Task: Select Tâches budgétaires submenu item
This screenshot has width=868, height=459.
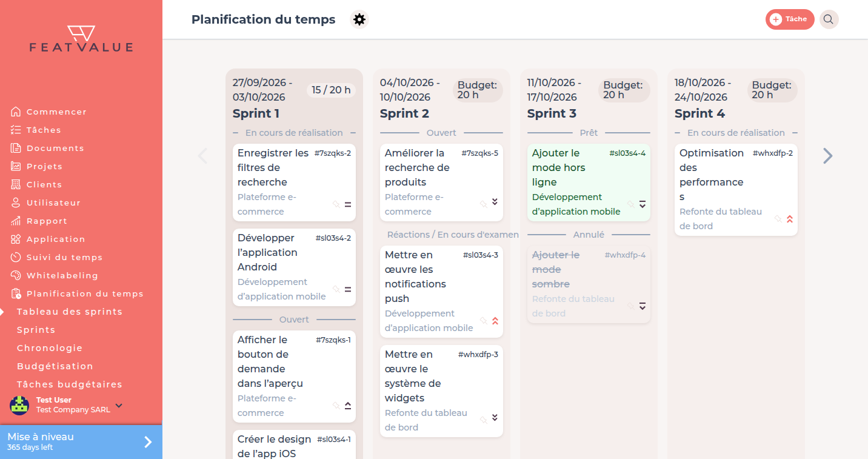Action: pyautogui.click(x=70, y=384)
